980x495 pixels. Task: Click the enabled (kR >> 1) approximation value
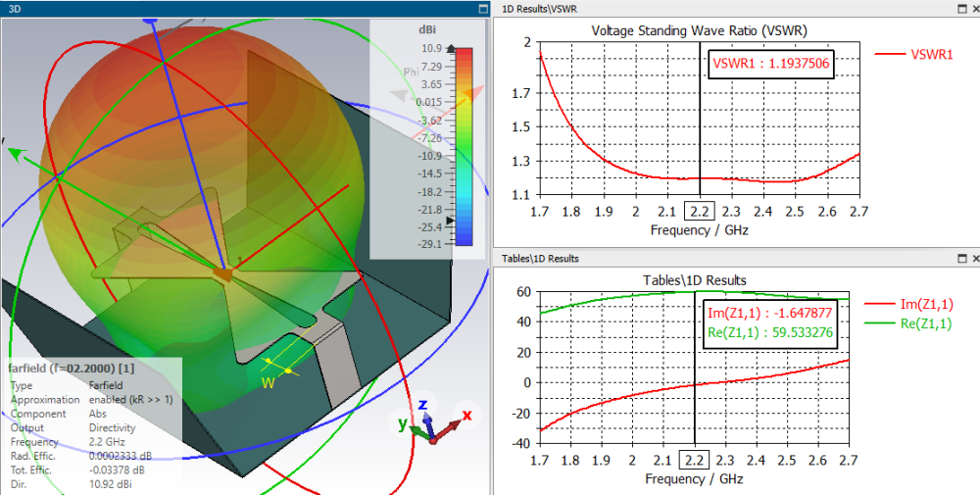pos(130,399)
